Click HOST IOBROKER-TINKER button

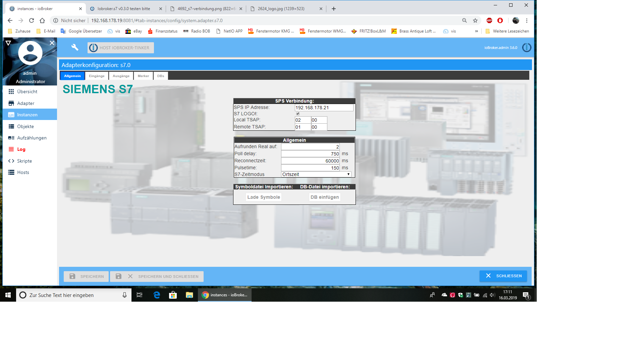(x=121, y=48)
